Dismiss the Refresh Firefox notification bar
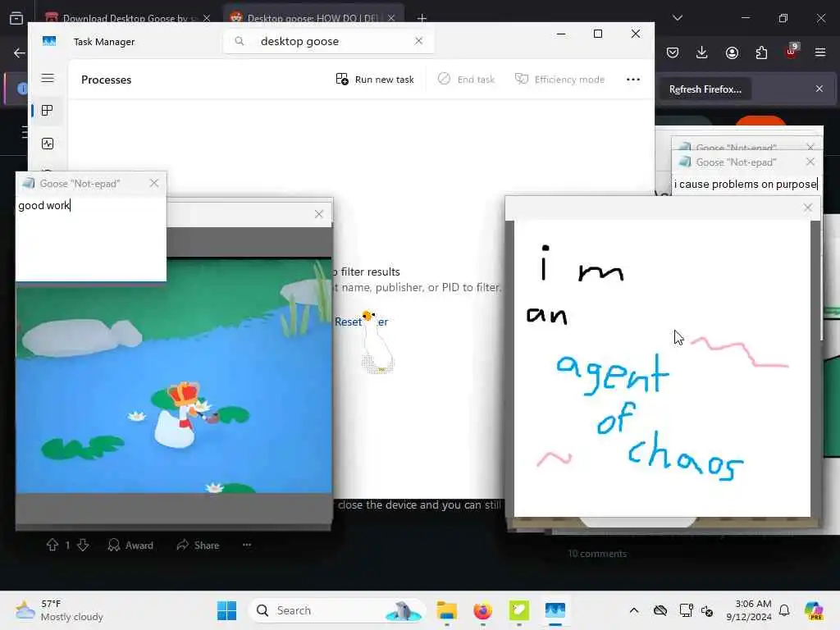840x630 pixels. (819, 89)
